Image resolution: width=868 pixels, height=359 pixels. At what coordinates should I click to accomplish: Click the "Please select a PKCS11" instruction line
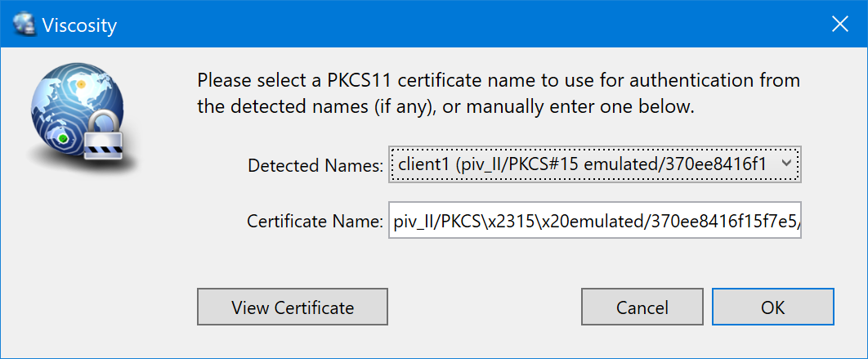[499, 81]
